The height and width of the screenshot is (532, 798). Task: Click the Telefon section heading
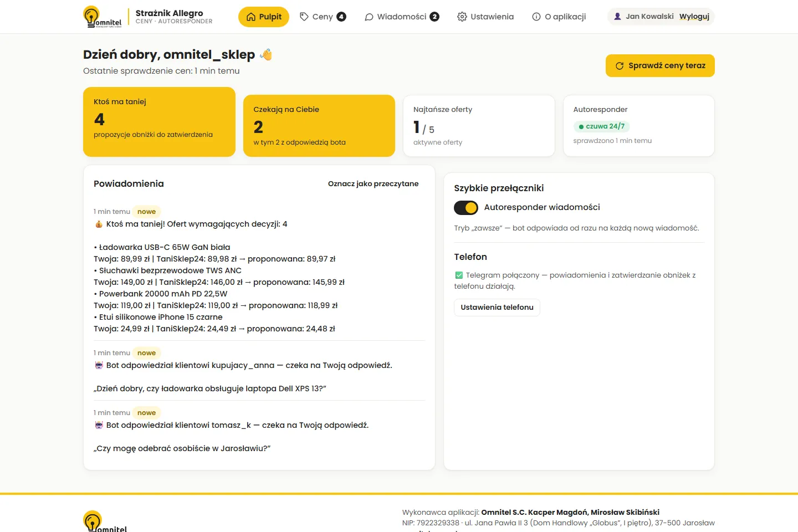click(470, 257)
